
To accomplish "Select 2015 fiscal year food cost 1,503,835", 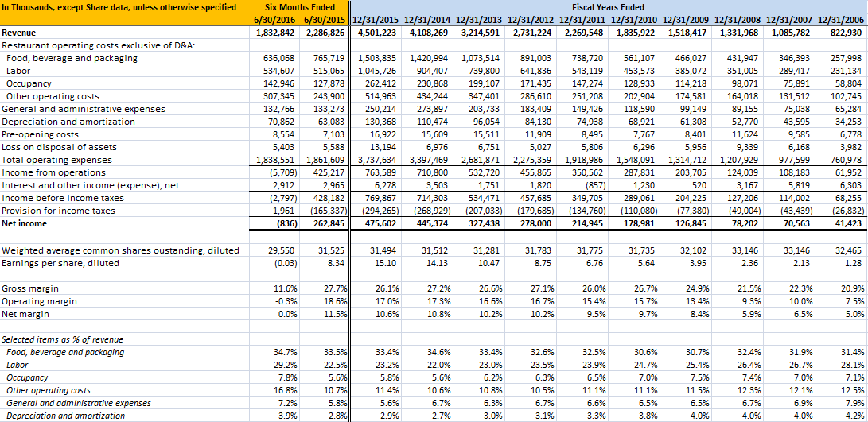I will click(x=378, y=58).
